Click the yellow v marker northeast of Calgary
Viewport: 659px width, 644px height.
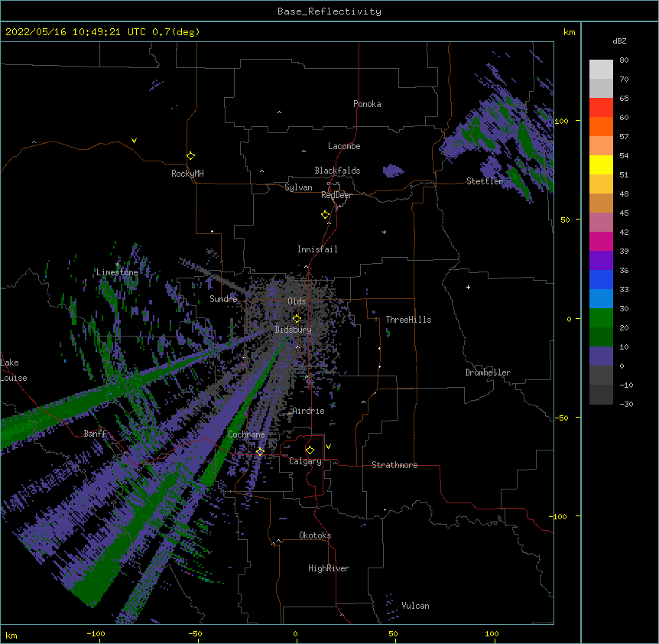coord(328,447)
